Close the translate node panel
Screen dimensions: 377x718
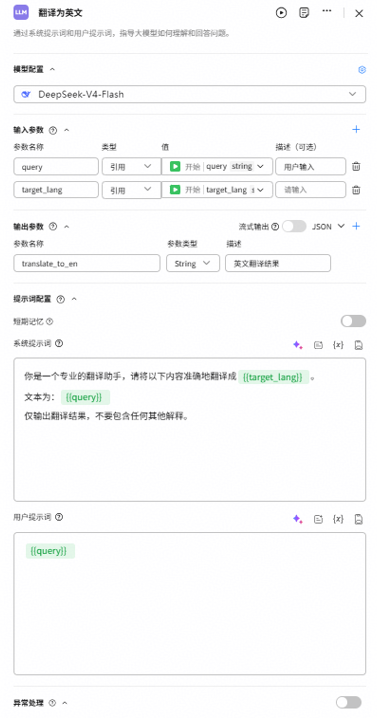click(x=359, y=13)
